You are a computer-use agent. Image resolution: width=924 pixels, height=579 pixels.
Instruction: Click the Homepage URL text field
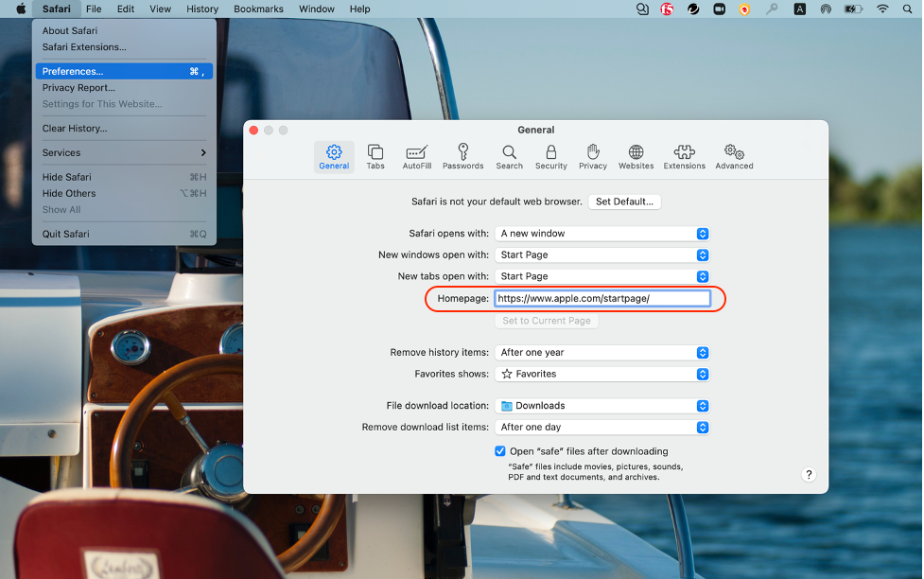pos(602,298)
